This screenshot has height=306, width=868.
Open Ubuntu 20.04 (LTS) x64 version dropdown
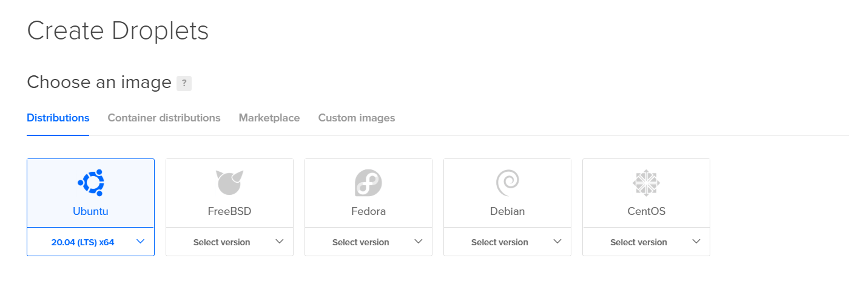(x=90, y=242)
